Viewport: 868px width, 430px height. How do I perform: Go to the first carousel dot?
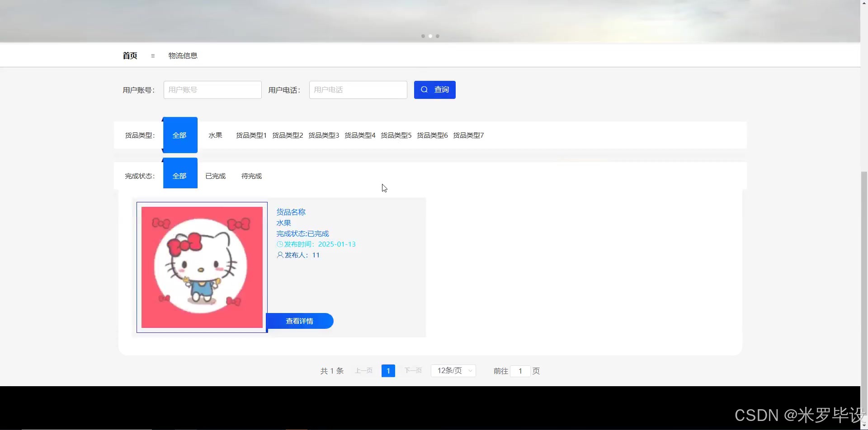point(423,36)
